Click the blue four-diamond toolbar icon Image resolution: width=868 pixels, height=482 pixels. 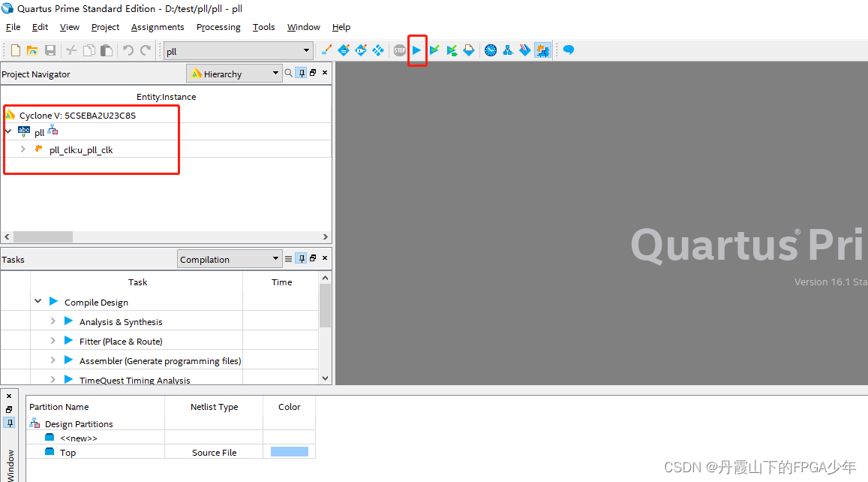(378, 50)
